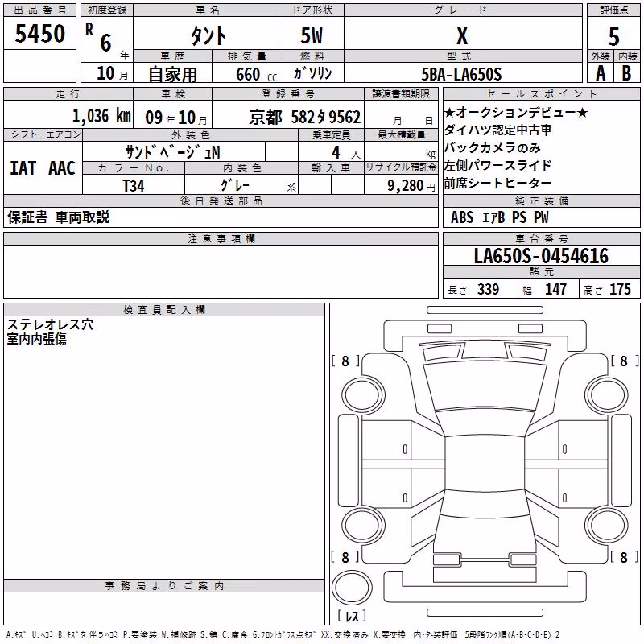Select exterior grade A

(x=601, y=73)
